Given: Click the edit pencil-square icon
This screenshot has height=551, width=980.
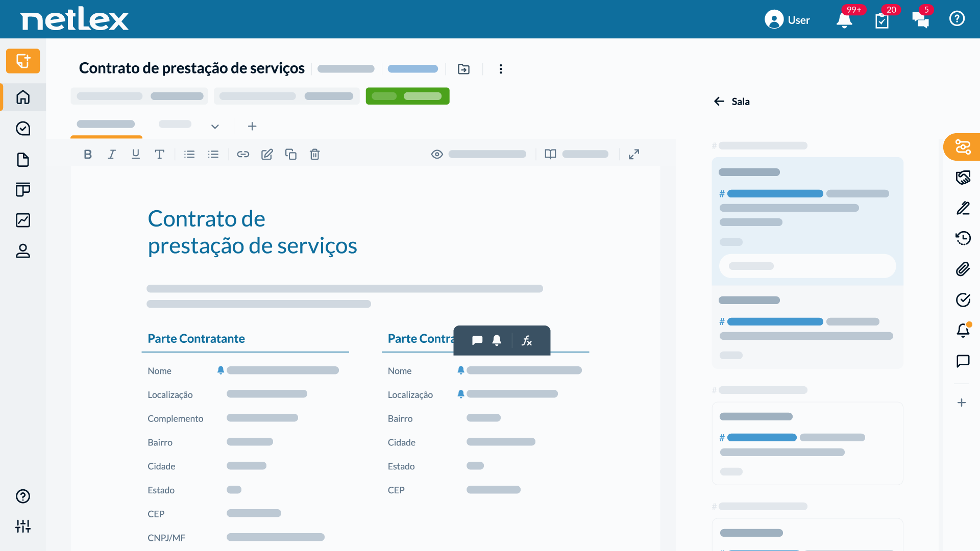Looking at the screenshot, I should pos(267,155).
